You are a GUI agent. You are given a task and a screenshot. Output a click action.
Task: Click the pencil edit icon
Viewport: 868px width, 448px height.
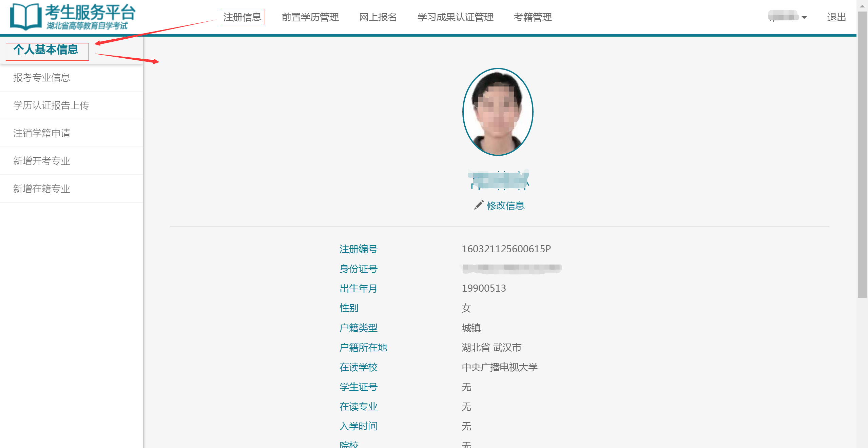(x=479, y=205)
